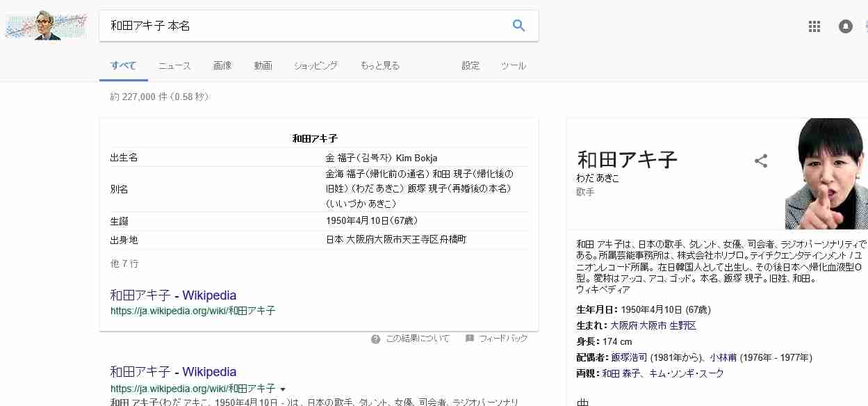Select the すべて tab
868x406 pixels.
point(124,66)
